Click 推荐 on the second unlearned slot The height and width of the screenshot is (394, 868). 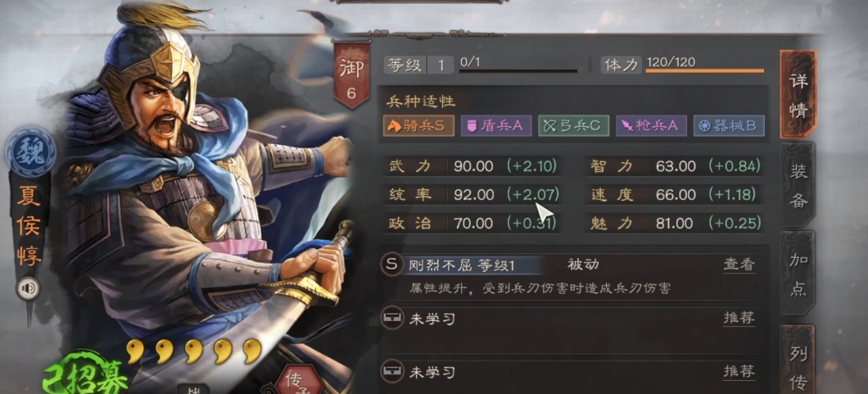click(739, 371)
